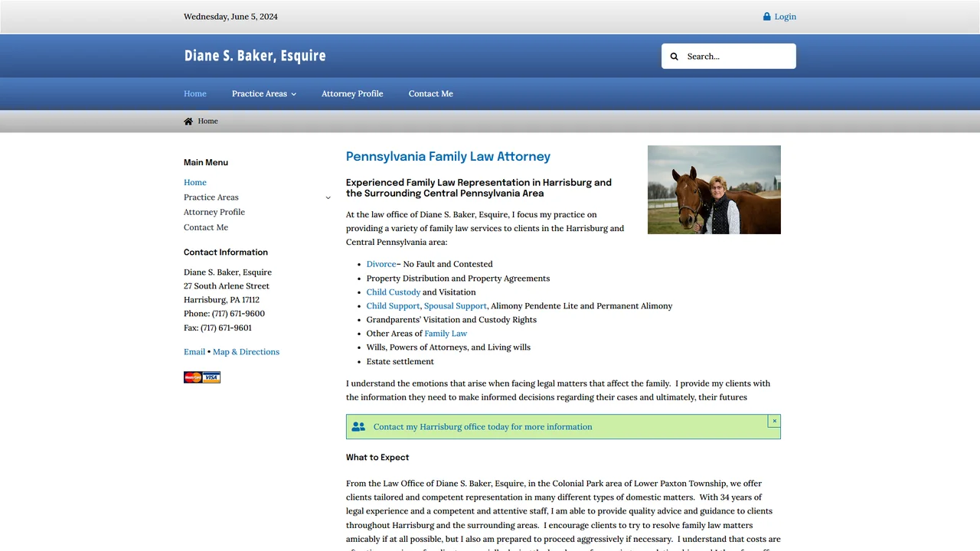Open the Login link
This screenshot has width=980, height=551.
point(786,17)
